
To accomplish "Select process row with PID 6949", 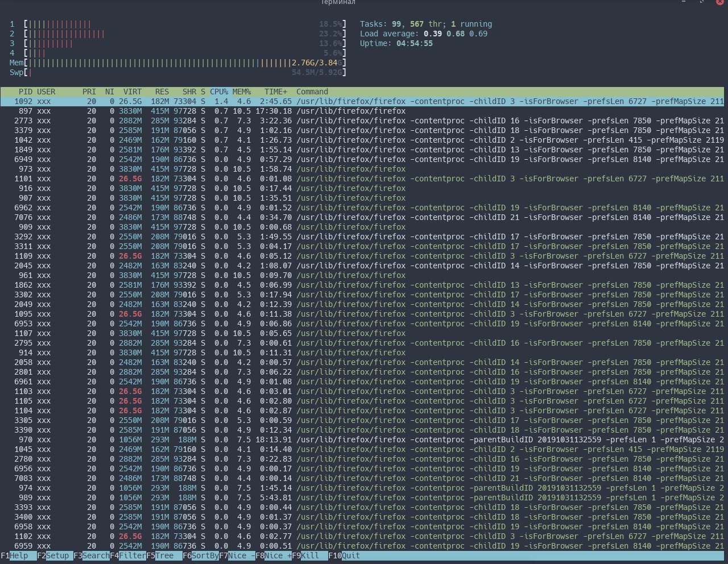I will (x=362, y=159).
